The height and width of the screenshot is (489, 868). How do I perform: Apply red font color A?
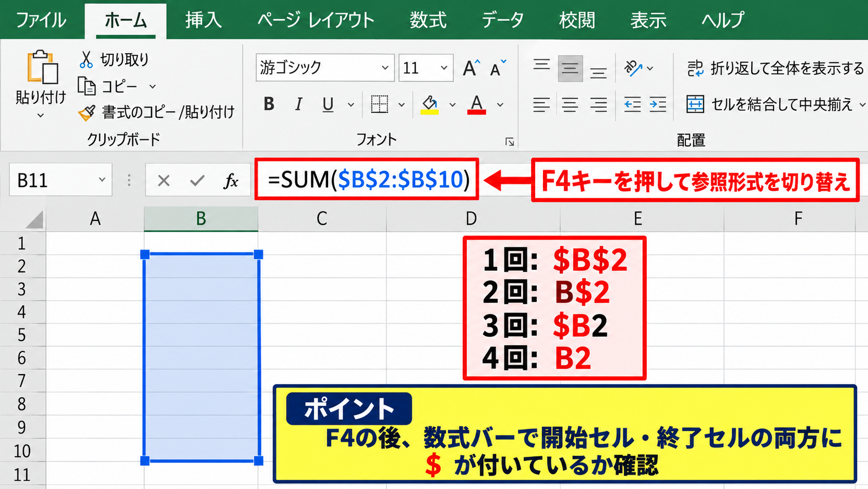(x=477, y=104)
